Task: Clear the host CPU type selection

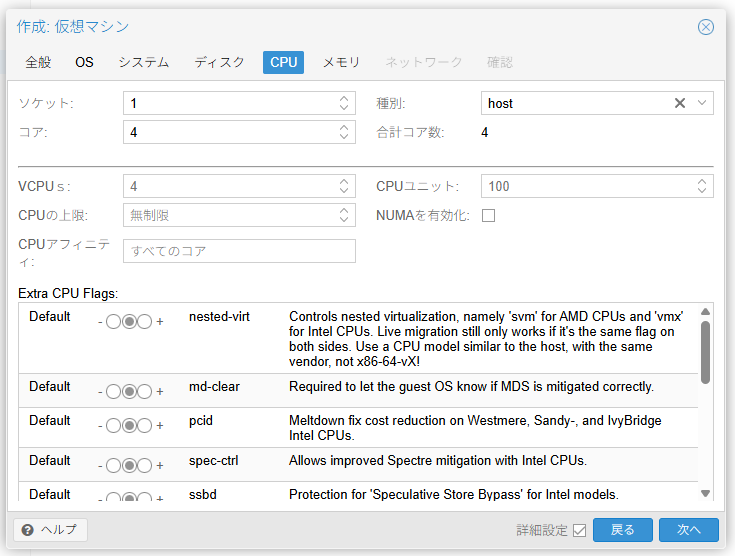Action: (680, 103)
